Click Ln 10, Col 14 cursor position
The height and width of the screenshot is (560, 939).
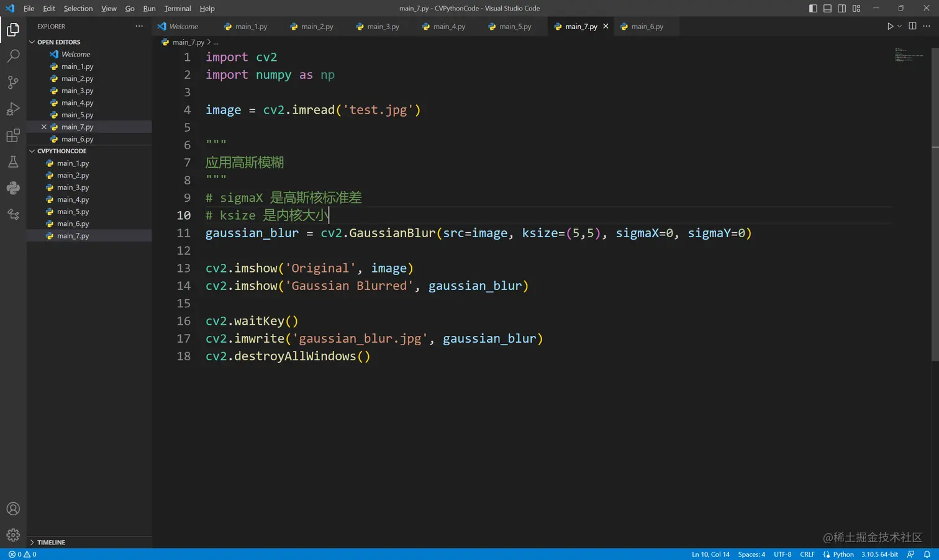click(710, 554)
